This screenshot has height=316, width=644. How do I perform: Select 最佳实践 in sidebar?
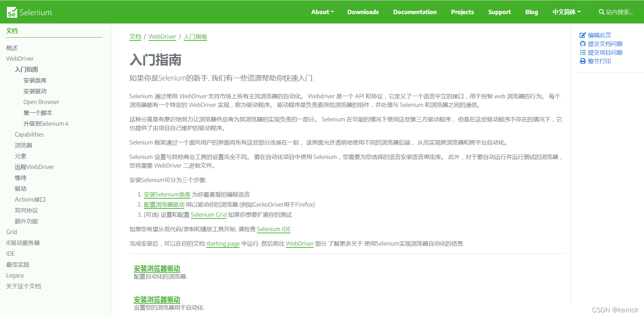click(18, 264)
